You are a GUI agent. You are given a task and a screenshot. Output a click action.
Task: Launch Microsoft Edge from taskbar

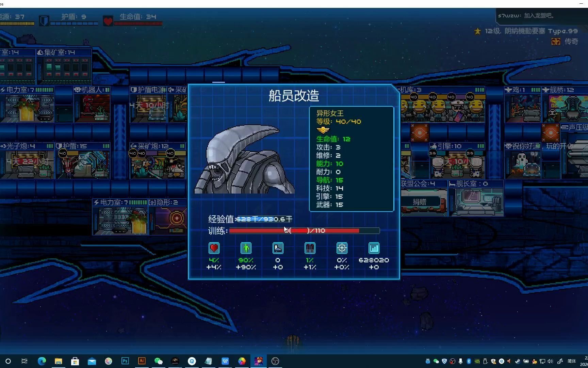tap(42, 361)
